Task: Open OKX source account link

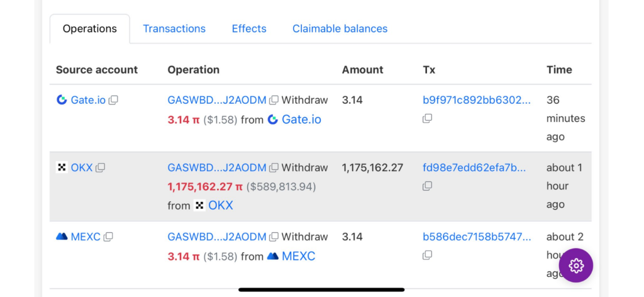Action: click(x=81, y=168)
